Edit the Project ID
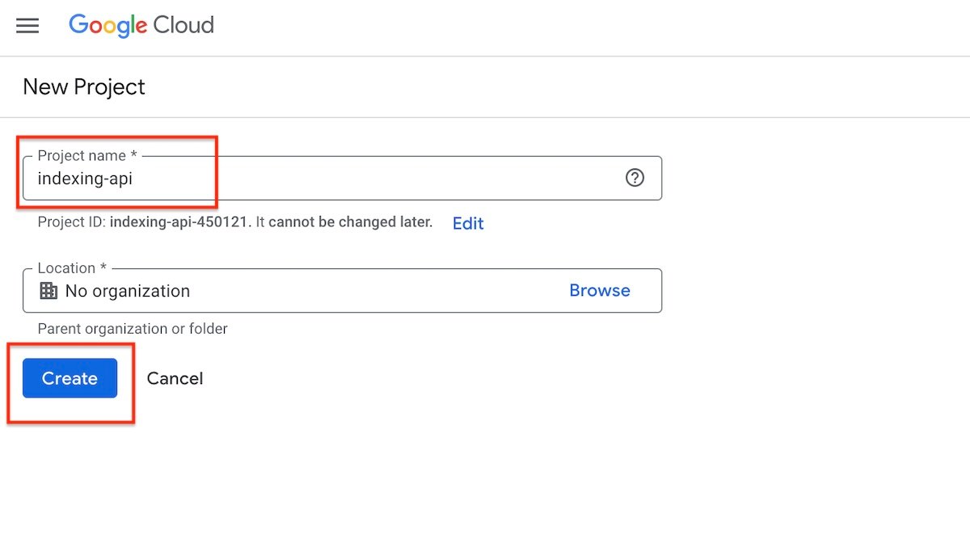This screenshot has height=560, width=970. 468,224
